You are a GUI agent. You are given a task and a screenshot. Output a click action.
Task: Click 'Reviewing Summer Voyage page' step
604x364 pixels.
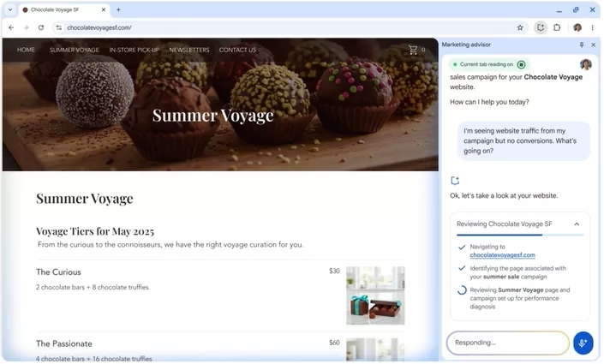tap(520, 299)
